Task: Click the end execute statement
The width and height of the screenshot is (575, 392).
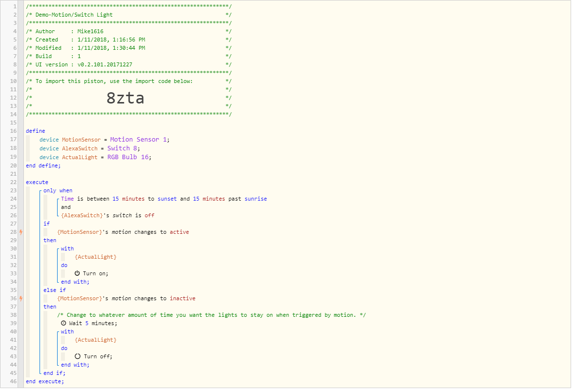Action: (x=45, y=382)
